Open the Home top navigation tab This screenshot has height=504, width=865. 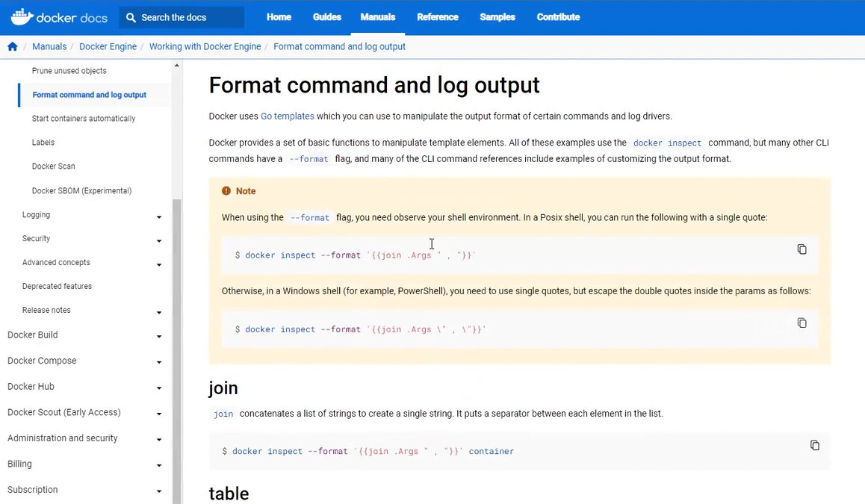tap(279, 17)
